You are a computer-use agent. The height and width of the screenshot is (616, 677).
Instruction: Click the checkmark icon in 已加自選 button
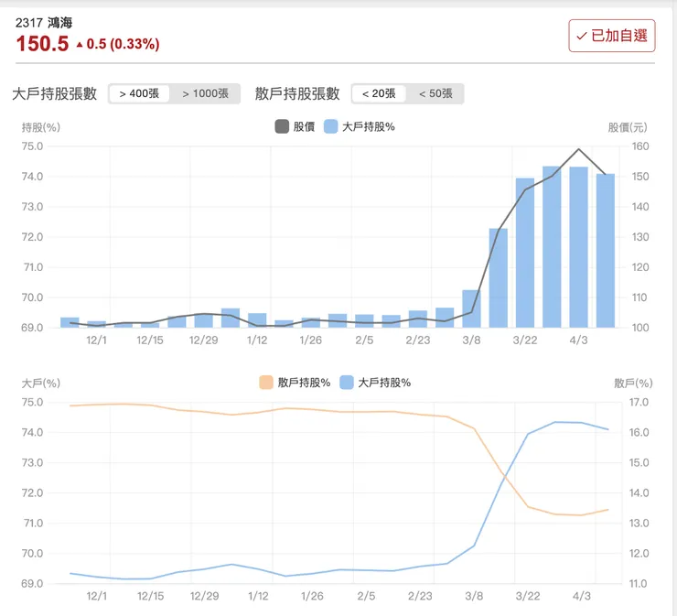pyautogui.click(x=582, y=36)
